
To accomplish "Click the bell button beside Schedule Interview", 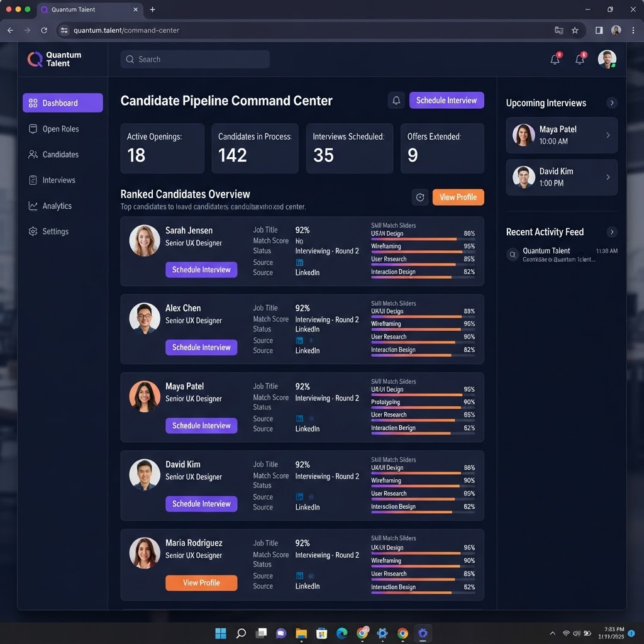I will point(396,100).
